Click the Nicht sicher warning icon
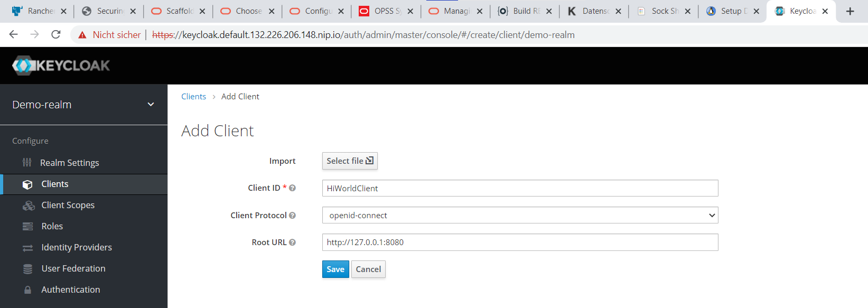 pyautogui.click(x=82, y=35)
